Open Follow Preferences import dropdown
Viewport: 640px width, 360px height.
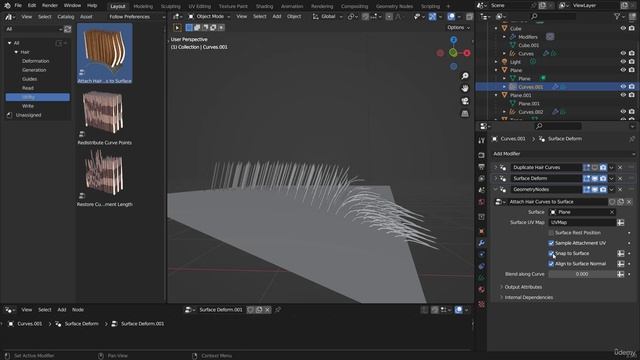click(x=136, y=17)
